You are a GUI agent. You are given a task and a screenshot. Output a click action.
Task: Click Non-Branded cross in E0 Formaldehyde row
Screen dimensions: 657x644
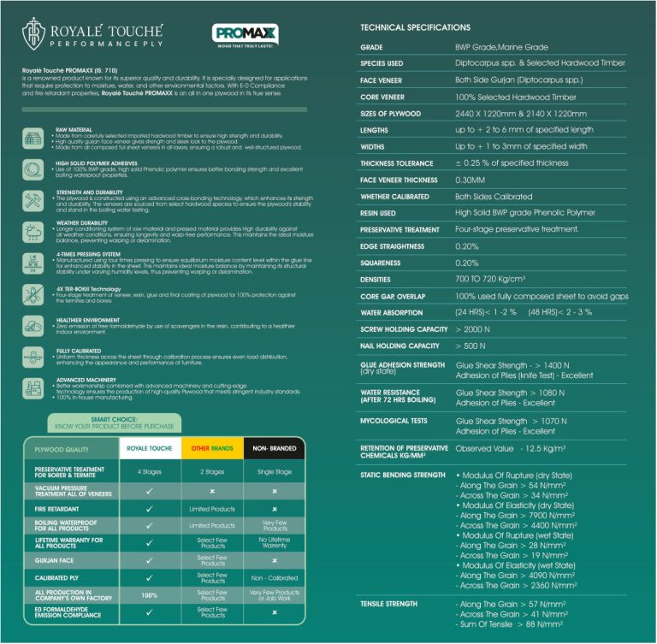point(275,612)
